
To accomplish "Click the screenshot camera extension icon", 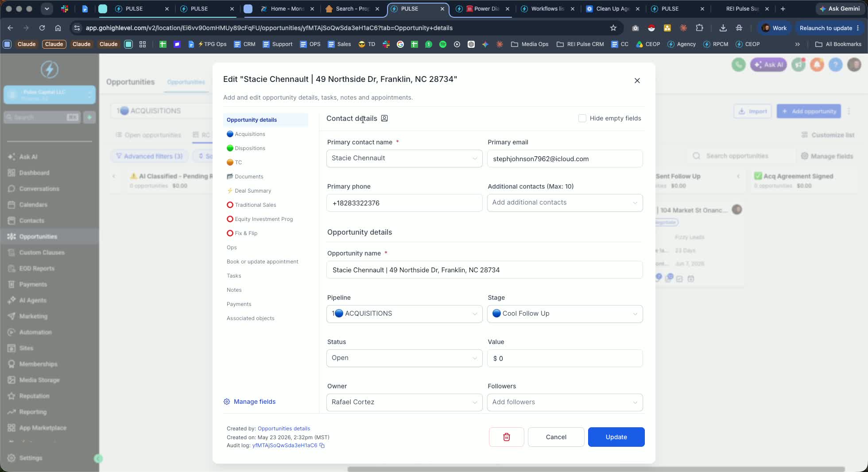I will [635, 28].
